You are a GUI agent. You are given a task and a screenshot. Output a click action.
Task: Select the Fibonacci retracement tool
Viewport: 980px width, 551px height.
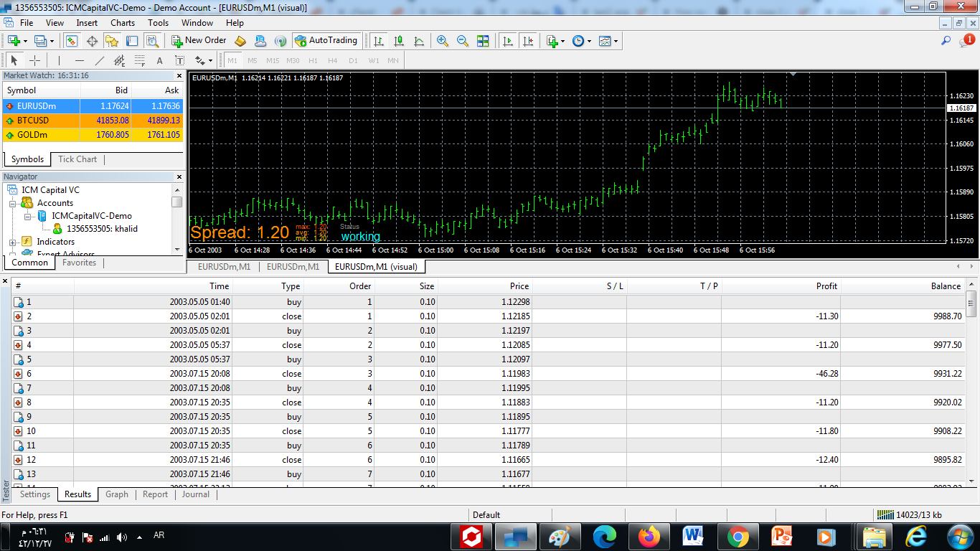(140, 60)
